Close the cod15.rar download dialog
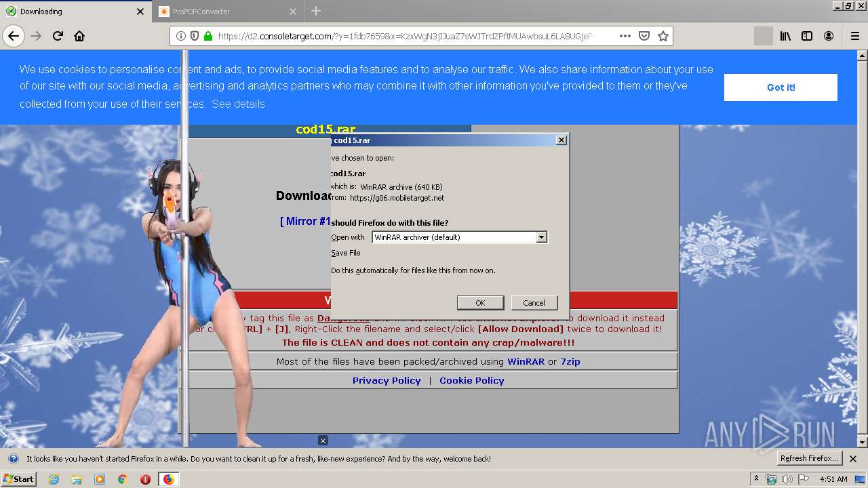Screen dimensions: 868x488 (561, 140)
